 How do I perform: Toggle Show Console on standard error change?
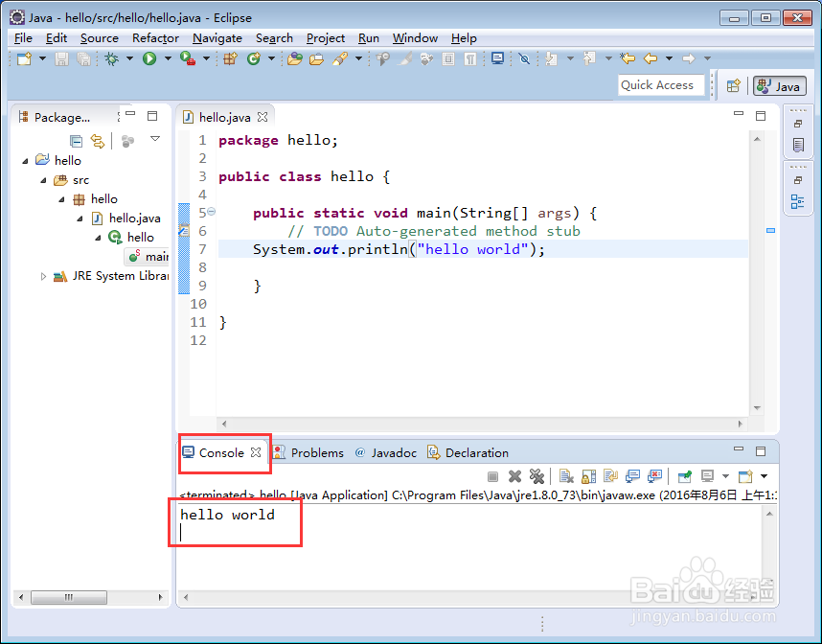pyautogui.click(x=654, y=476)
